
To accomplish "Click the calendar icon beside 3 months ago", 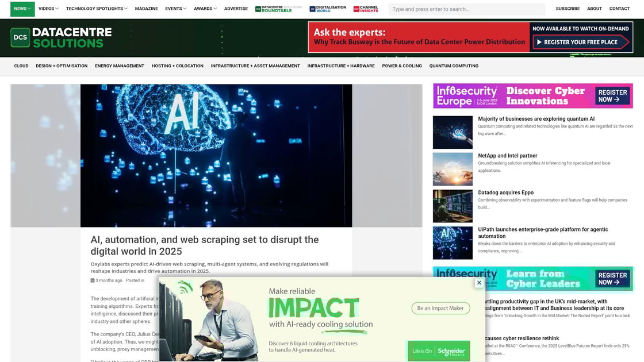I will (93, 280).
